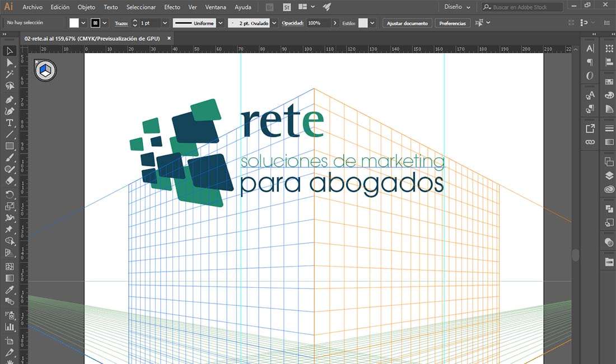
Task: Choose the Scale tool
Action: [x=10, y=206]
